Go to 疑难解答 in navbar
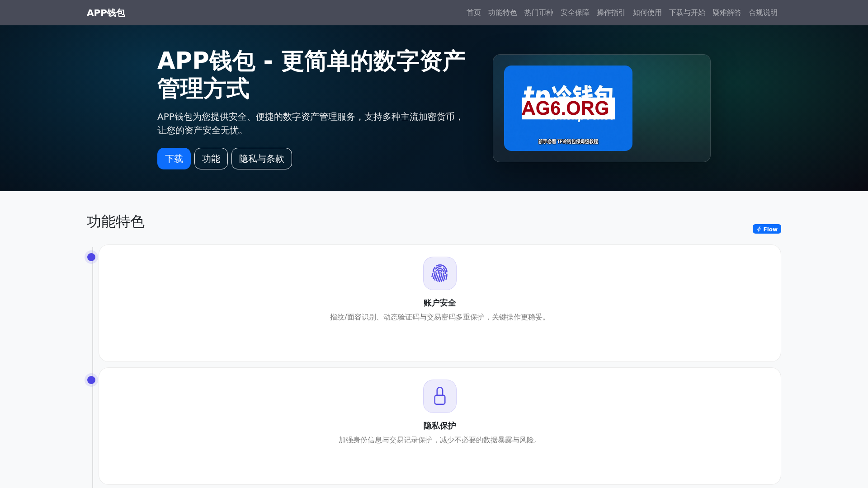868x488 pixels. [x=727, y=13]
